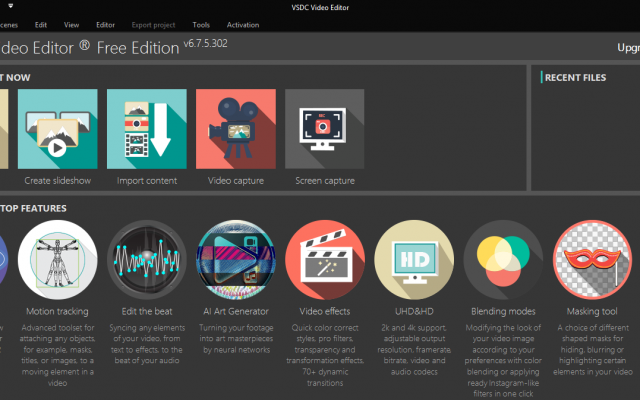Click the Video effects clapperboard icon

click(325, 260)
